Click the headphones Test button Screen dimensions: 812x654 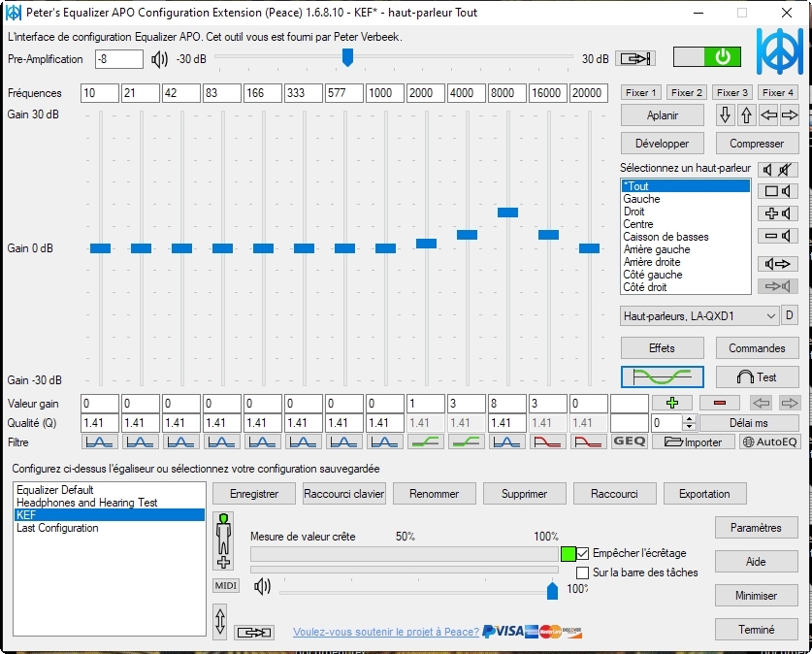[757, 376]
